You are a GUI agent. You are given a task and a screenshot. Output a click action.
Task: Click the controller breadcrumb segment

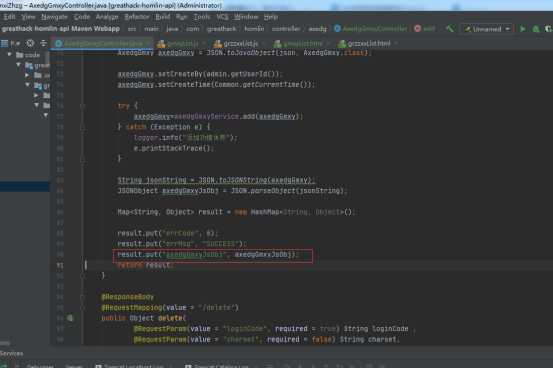pos(286,29)
